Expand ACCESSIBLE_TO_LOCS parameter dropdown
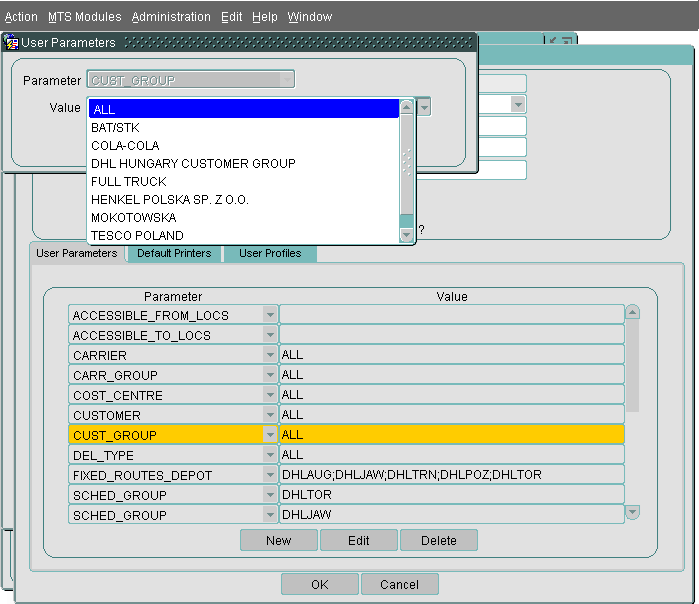 (x=270, y=335)
